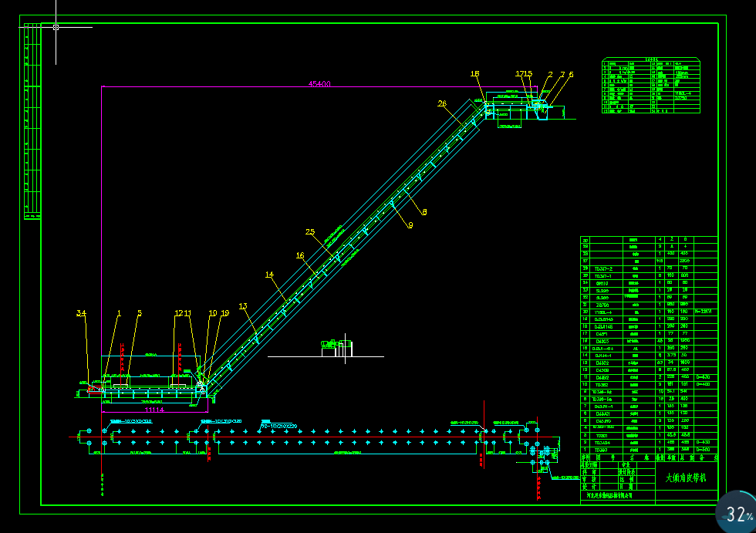Select part callout number 26
This screenshot has height=533, width=756.
pos(442,103)
